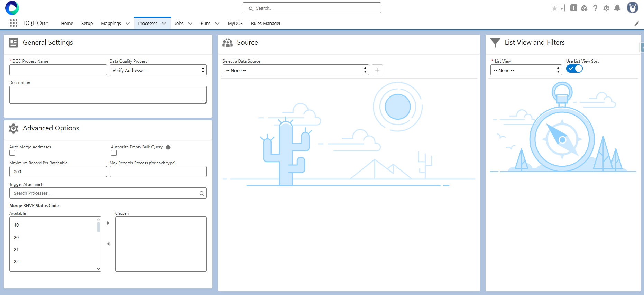This screenshot has width=644, height=295.
Task: Go to the Home tab
Action: [67, 24]
